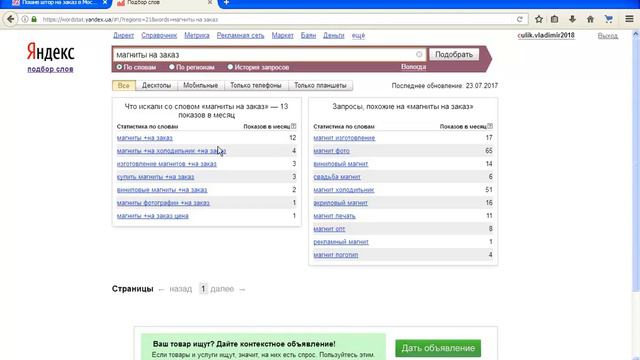The image size is (640, 360).
Task: Open query магниты +на холодильник +на заказ
Action: tap(171, 151)
